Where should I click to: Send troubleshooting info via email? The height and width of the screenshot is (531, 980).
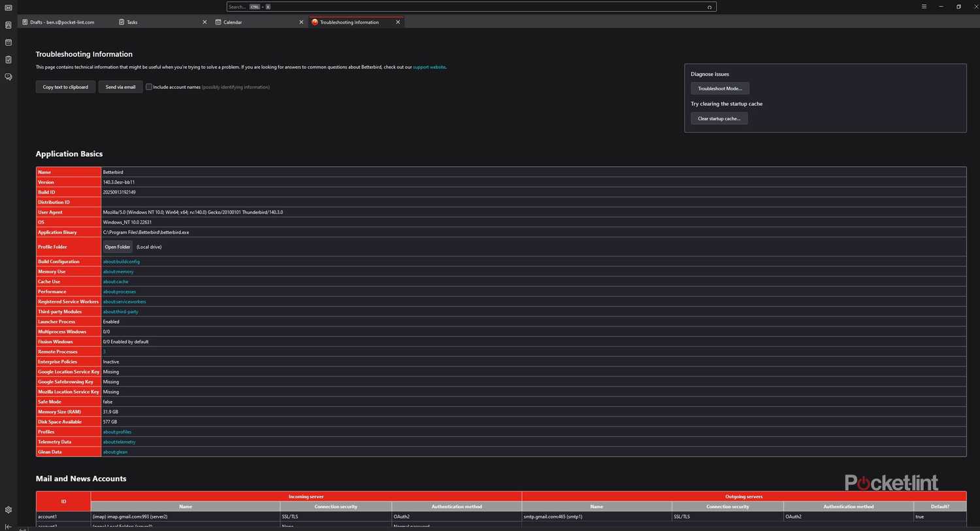pyautogui.click(x=120, y=86)
